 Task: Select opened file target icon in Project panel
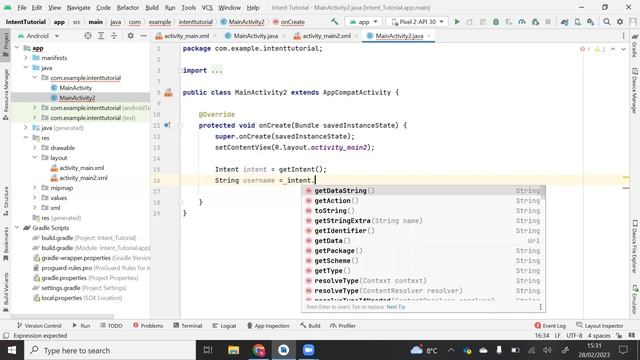tap(88, 36)
